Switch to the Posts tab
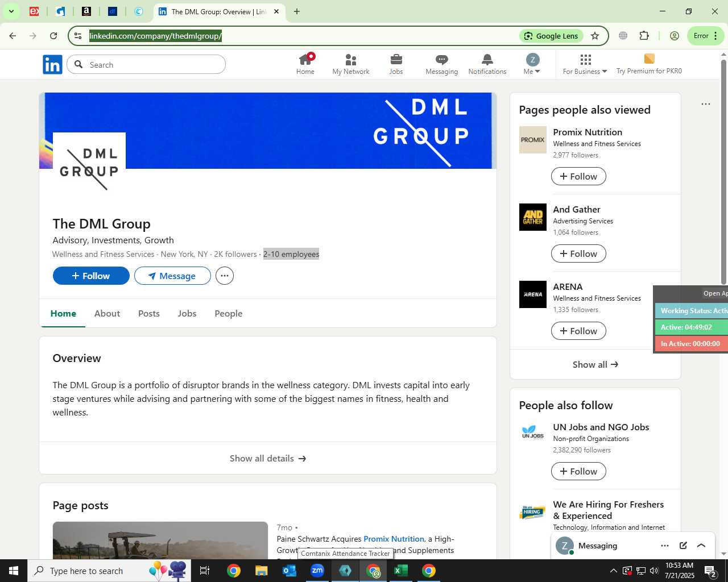 (x=149, y=313)
